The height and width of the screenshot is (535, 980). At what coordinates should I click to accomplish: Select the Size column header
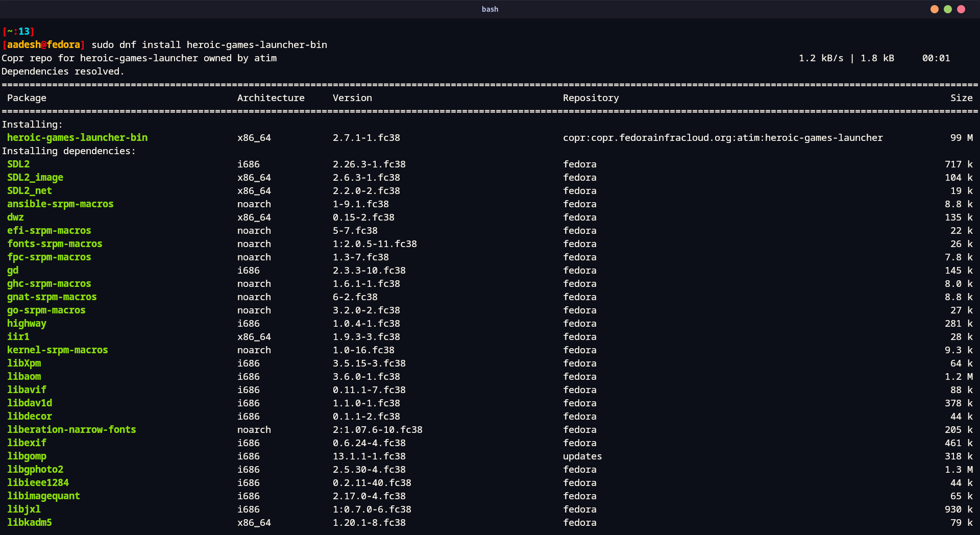point(962,98)
